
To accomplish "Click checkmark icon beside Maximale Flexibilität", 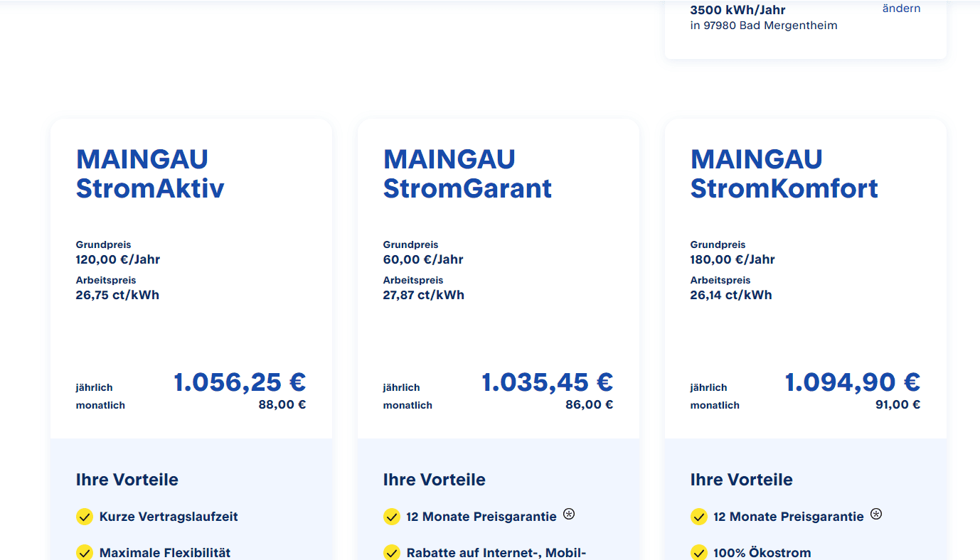I will coord(85,552).
